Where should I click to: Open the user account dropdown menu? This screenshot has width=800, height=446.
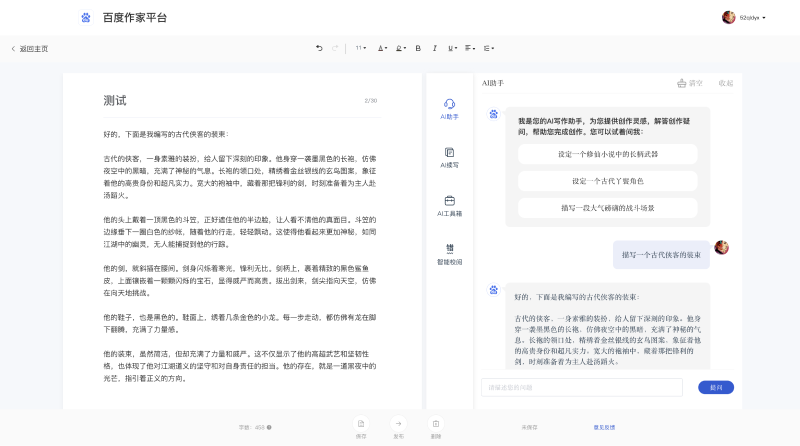pos(744,17)
